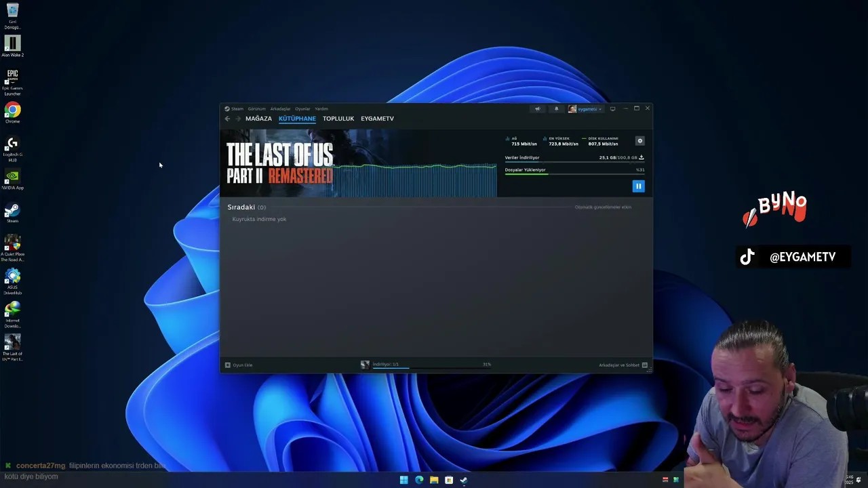Viewport: 868px width, 488px height.
Task: Open Logitech G HUB desktop icon
Action: click(x=12, y=150)
